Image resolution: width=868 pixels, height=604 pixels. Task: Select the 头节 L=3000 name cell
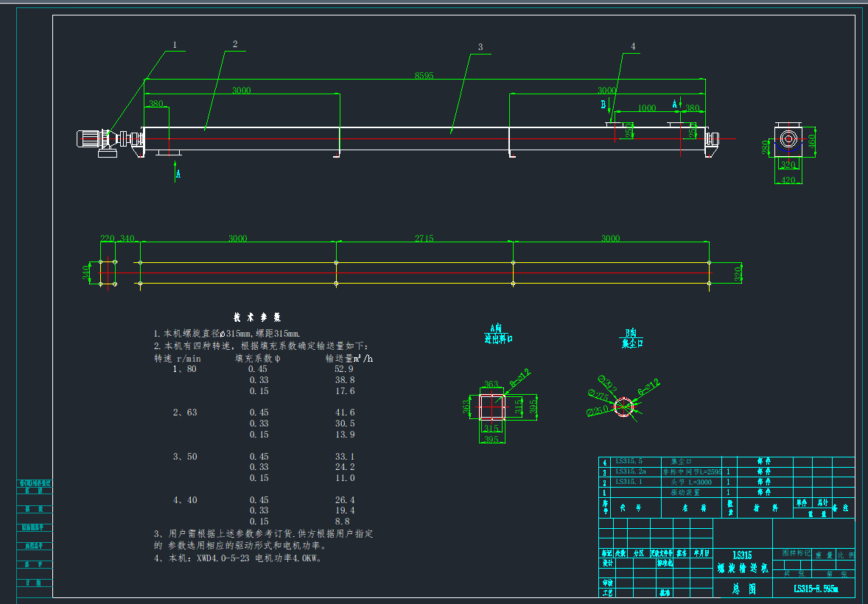pos(686,482)
